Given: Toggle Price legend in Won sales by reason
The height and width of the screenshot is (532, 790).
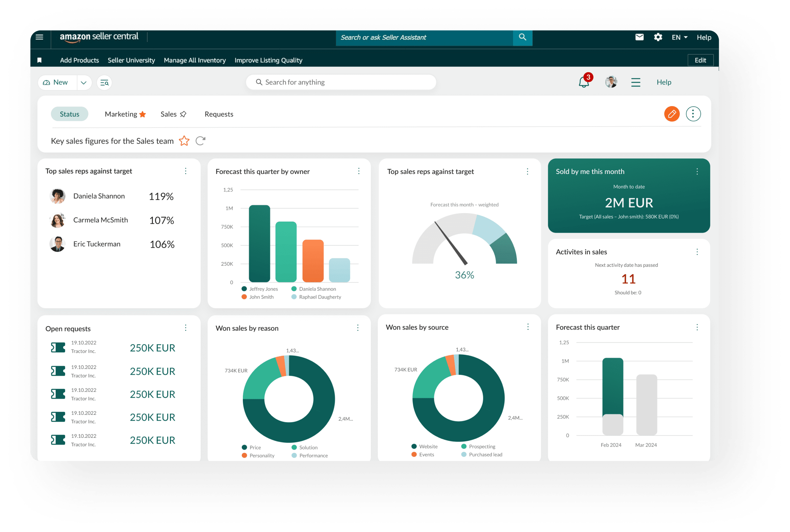Looking at the screenshot, I should pos(251,448).
